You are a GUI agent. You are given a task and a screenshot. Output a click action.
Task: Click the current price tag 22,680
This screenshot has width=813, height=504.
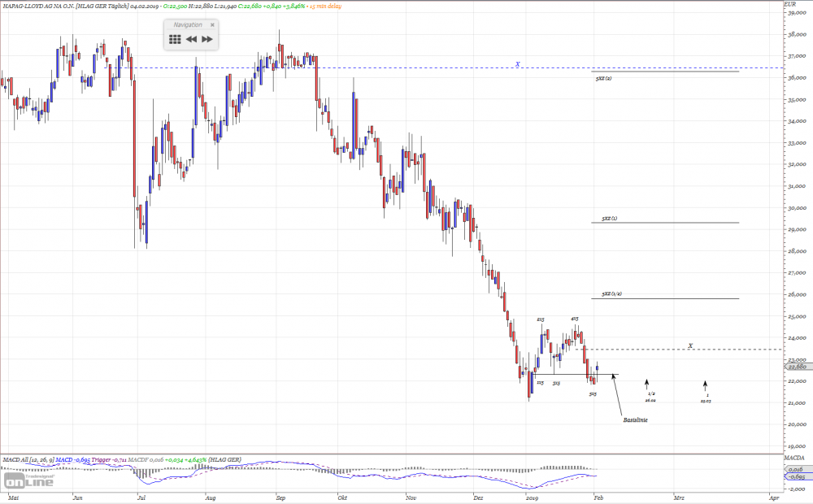point(798,367)
